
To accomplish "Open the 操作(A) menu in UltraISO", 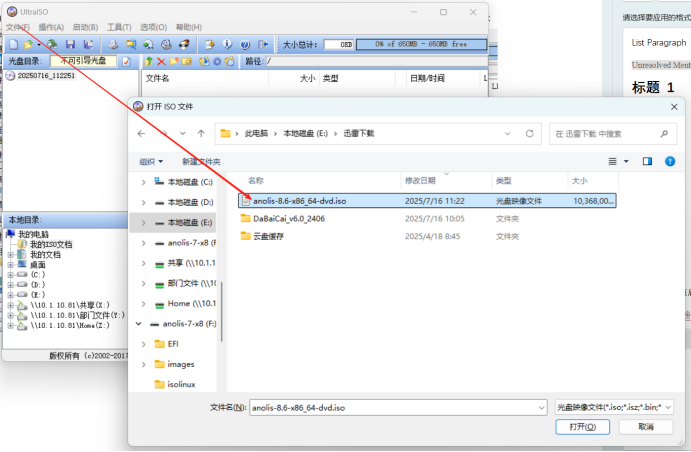I will pyautogui.click(x=51, y=27).
